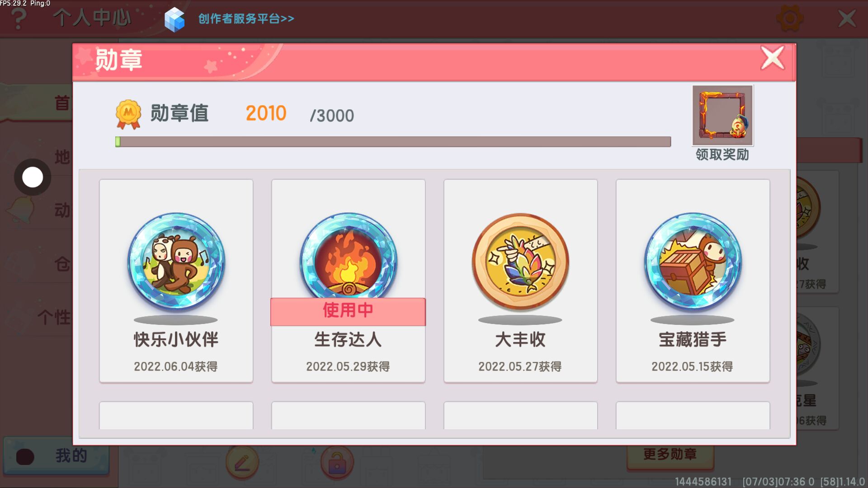Screen dimensions: 868x488
Task: Open help via the question mark icon
Action: pos(19,18)
